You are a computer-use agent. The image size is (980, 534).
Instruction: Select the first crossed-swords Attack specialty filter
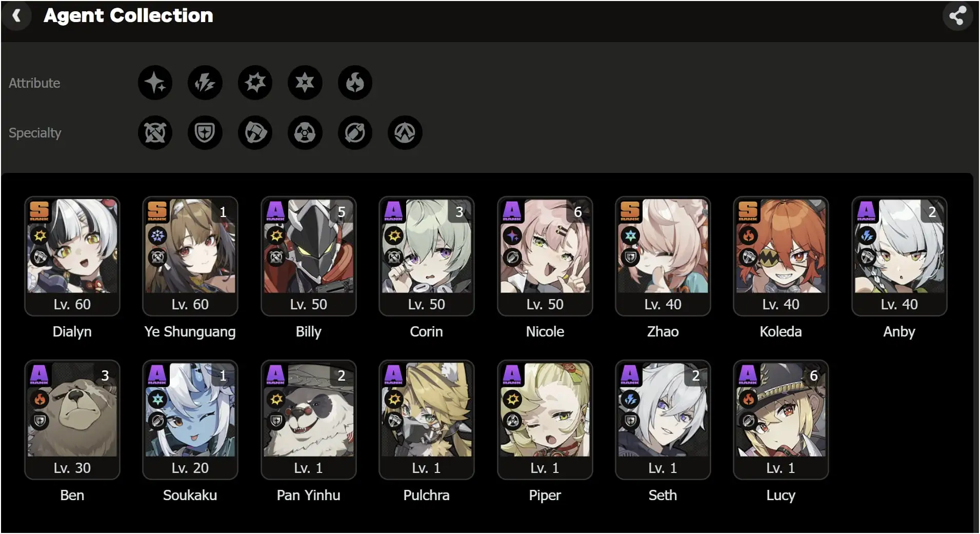[x=155, y=133]
